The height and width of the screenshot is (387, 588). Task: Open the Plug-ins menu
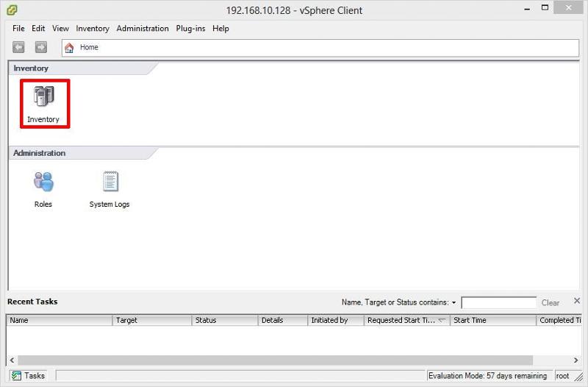point(190,29)
